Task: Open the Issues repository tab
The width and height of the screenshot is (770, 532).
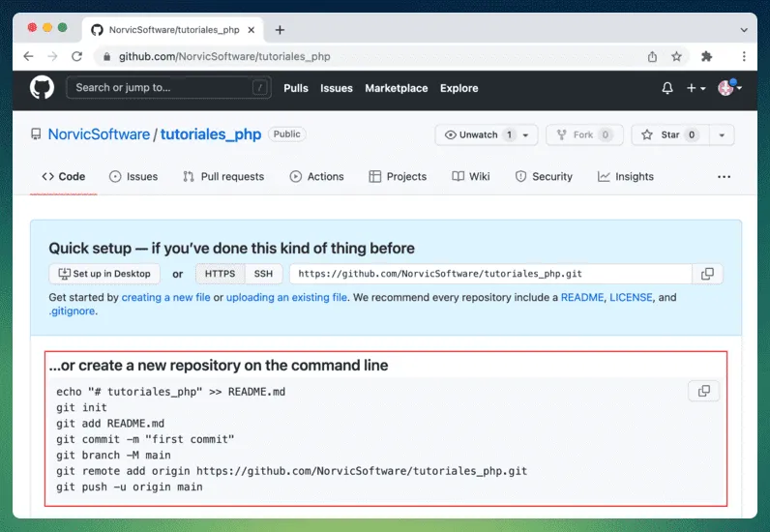Action: (133, 176)
